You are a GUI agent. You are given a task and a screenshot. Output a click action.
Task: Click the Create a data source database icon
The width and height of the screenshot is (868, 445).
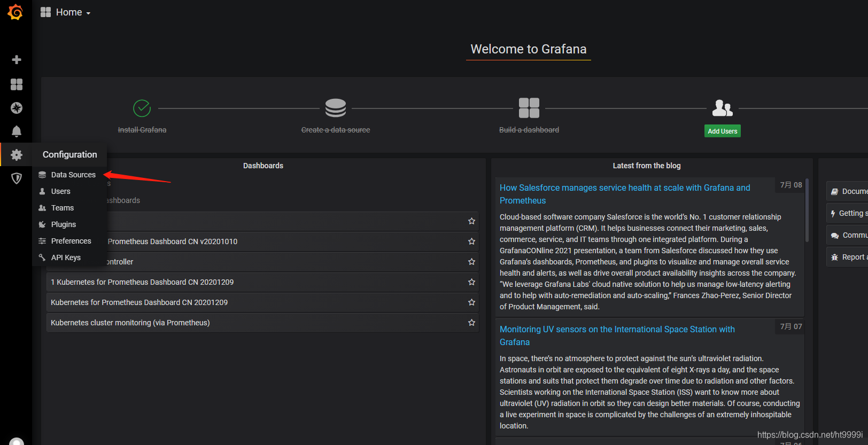tap(336, 108)
